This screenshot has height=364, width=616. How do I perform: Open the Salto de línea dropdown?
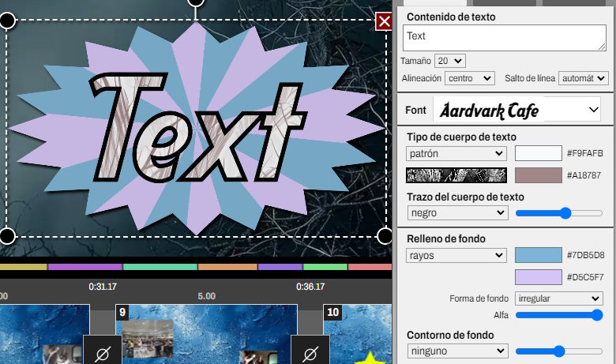click(x=583, y=78)
